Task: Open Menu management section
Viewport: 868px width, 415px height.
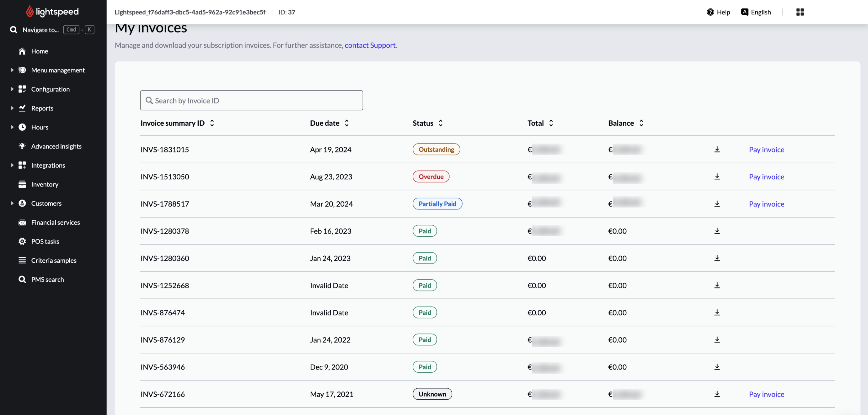Action: pos(58,70)
